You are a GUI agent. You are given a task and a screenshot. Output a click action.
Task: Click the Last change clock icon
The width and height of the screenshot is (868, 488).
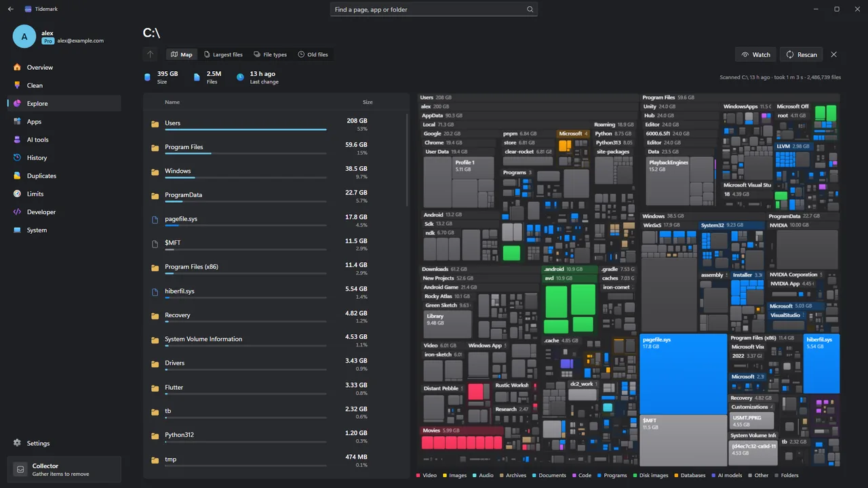[x=240, y=77]
